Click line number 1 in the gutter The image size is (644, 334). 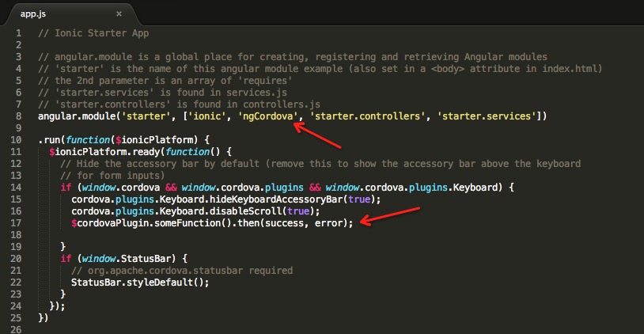point(17,33)
